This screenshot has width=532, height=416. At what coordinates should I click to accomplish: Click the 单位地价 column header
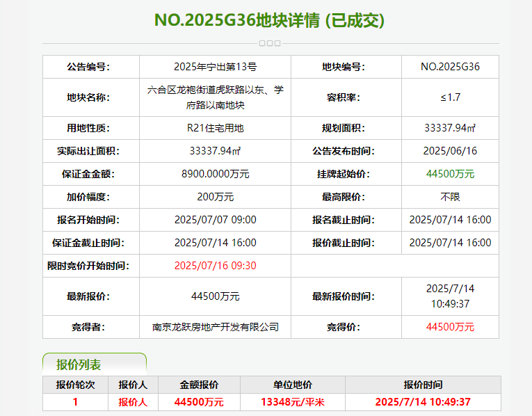[x=293, y=385]
